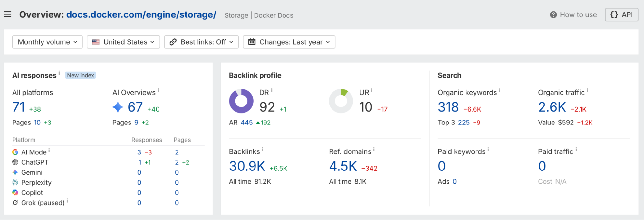644x220 pixels.
Task: Open Organic traffic value 2.6K
Action: coord(552,107)
